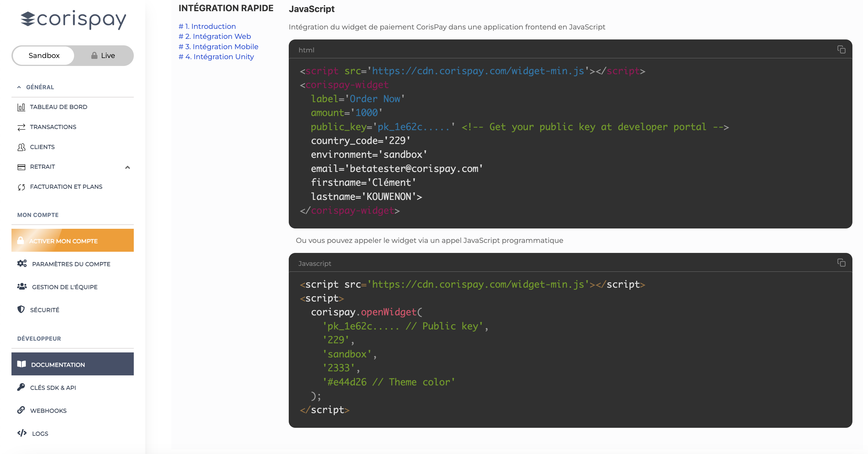This screenshot has width=868, height=454.
Task: Click the Retrait card icon
Action: [x=21, y=167]
